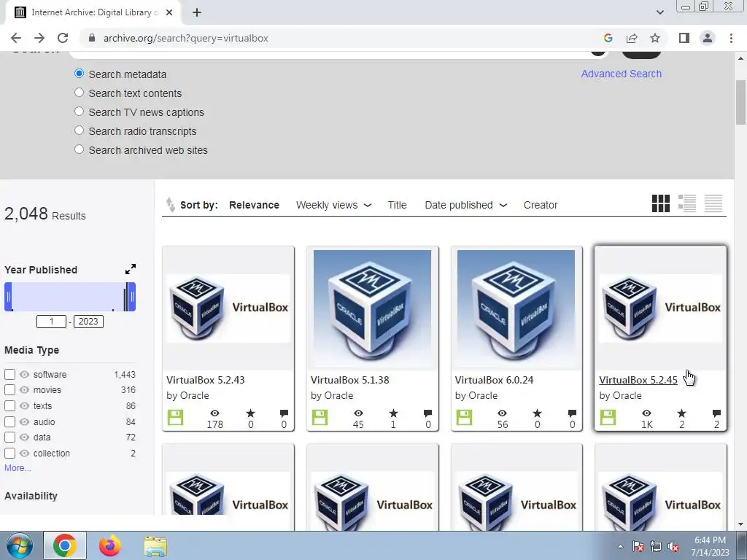Toggle sort direction arrows
The width and height of the screenshot is (747, 560).
(x=170, y=205)
